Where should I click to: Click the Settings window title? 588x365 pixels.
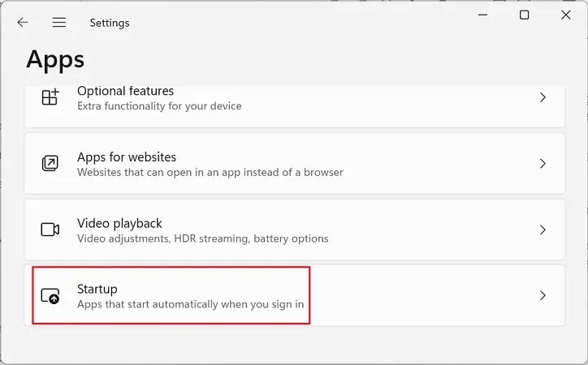(110, 23)
